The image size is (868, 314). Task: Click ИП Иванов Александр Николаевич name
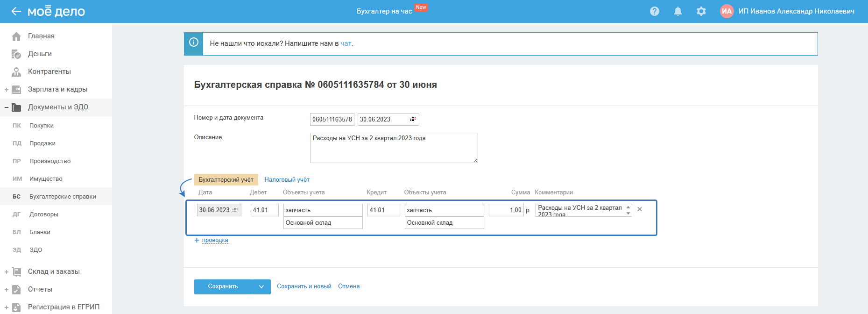(x=796, y=11)
